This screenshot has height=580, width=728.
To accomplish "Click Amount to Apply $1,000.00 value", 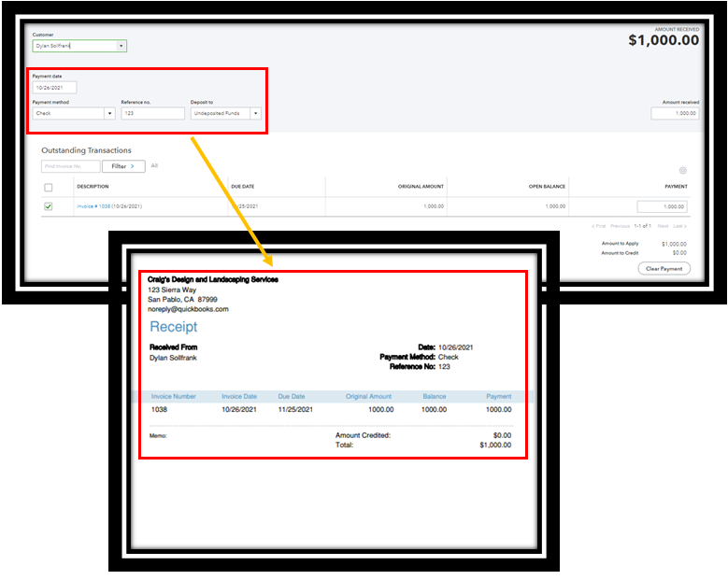I will tap(674, 244).
